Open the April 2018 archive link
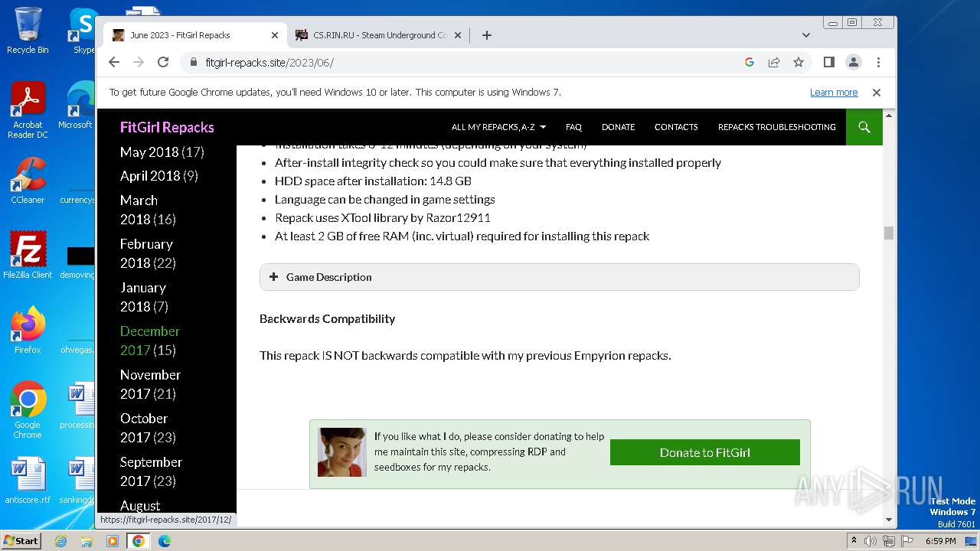The height and width of the screenshot is (551, 980). [150, 175]
